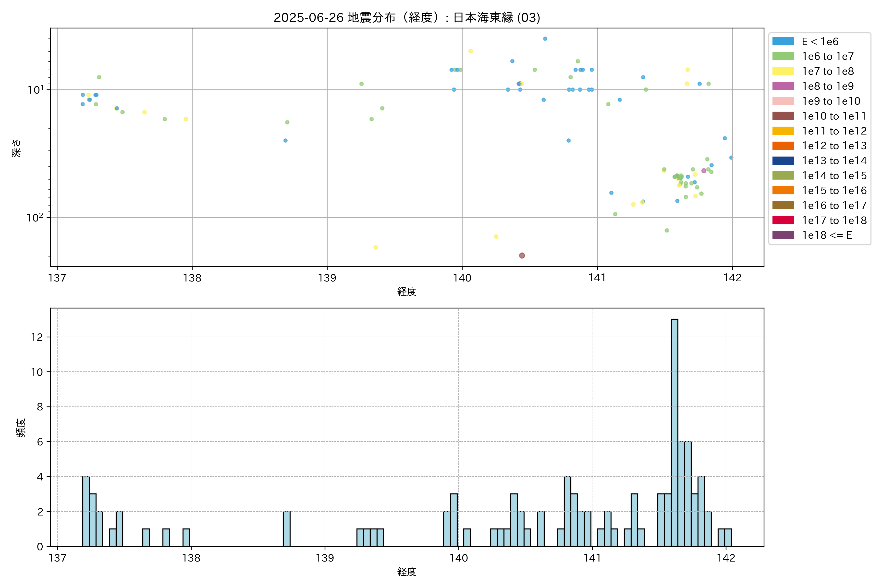Click the pink '1e9 to 1e10' legend swatch
The width and height of the screenshot is (882, 588).
(783, 101)
